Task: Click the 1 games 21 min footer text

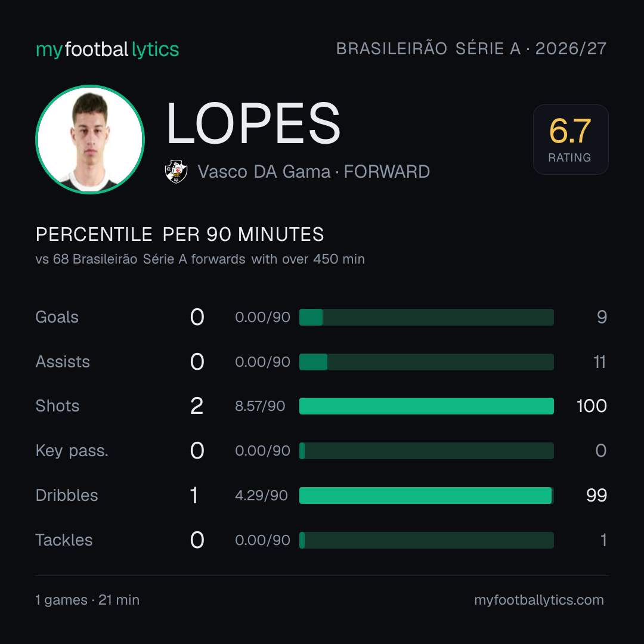Action: coord(88,600)
